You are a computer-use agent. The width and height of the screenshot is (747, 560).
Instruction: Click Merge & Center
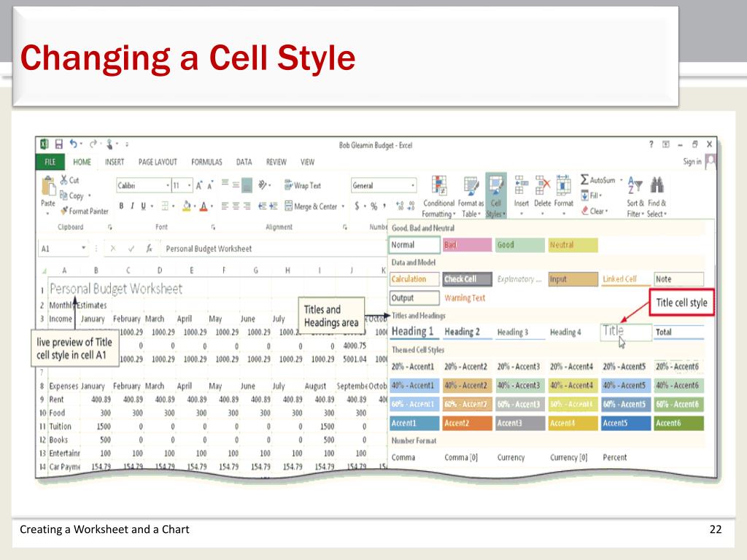[x=311, y=206]
